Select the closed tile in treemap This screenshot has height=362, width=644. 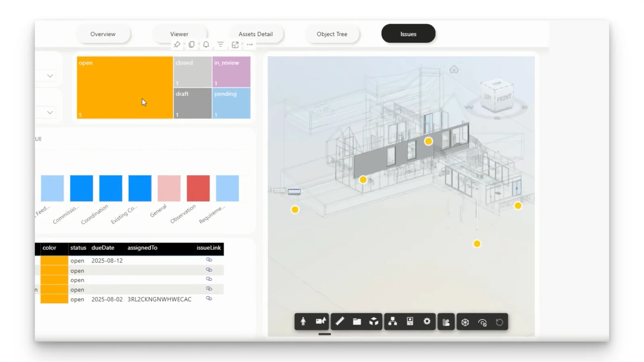click(192, 72)
